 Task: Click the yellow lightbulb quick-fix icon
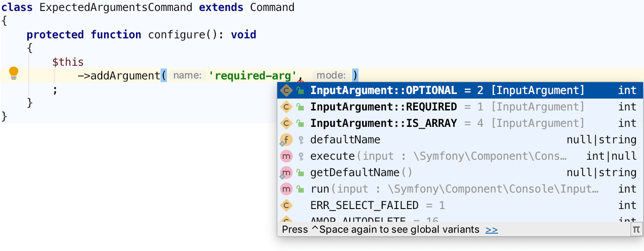pos(14,73)
